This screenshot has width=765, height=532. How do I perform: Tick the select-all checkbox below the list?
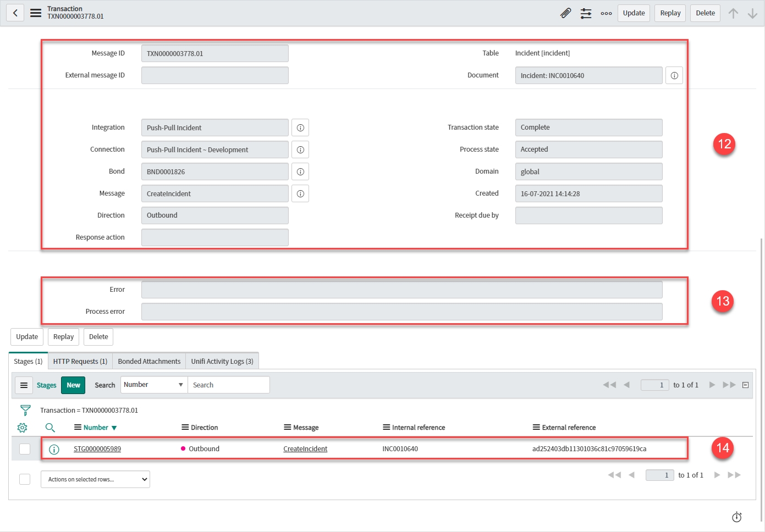pyautogui.click(x=25, y=479)
